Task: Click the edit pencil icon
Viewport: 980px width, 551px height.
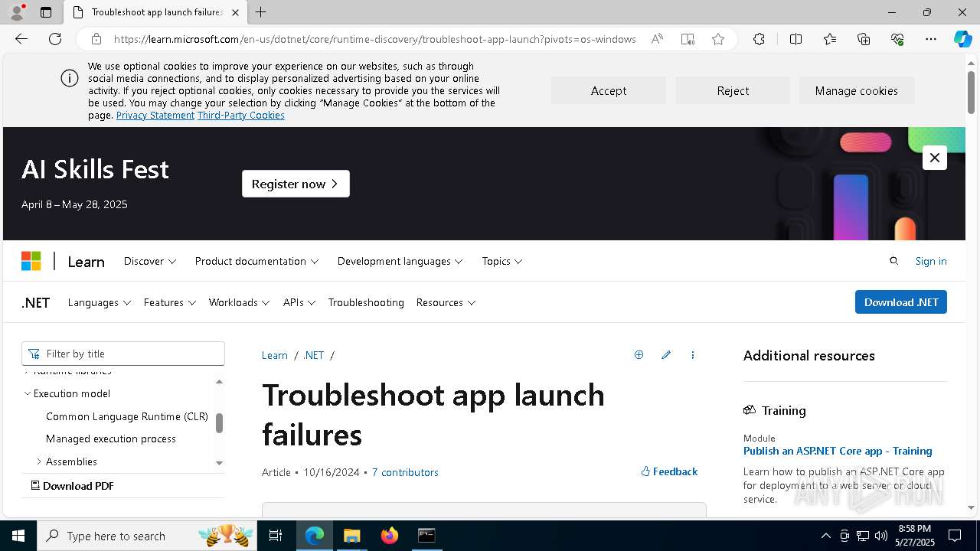Action: [x=666, y=355]
